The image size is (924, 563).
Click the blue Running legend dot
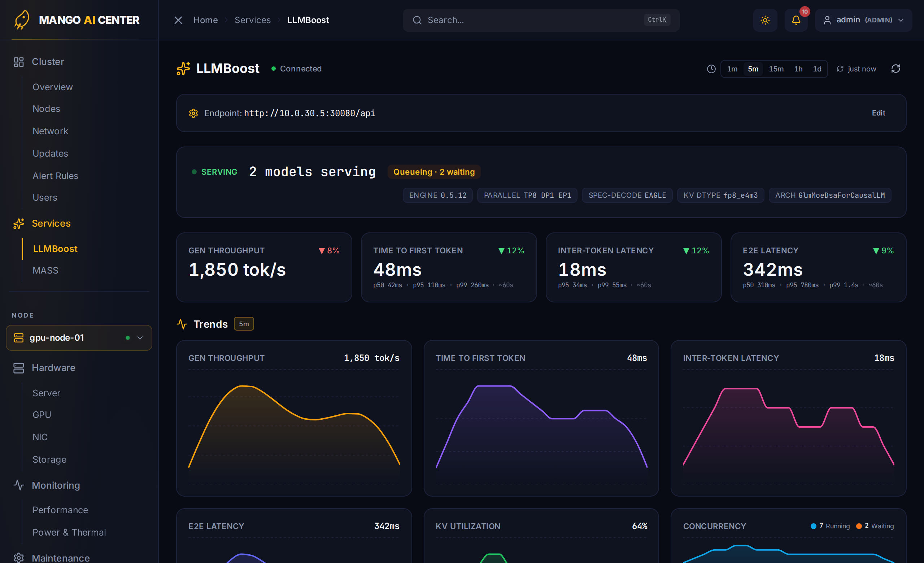pos(814,526)
